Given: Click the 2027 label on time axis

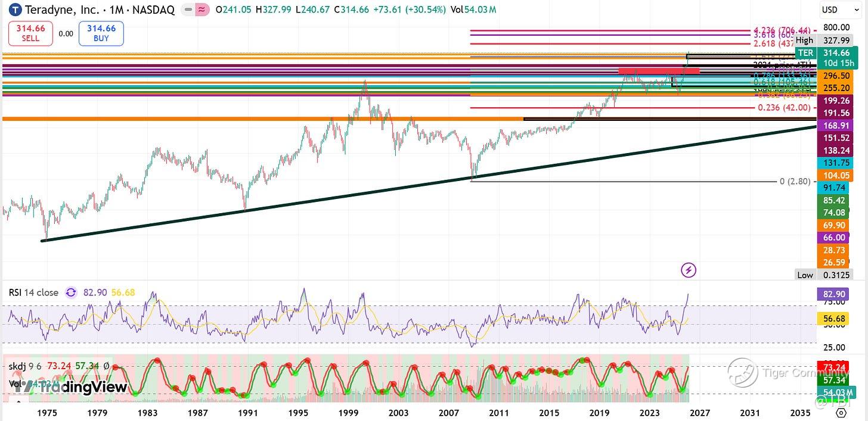Looking at the screenshot, I should 699,413.
